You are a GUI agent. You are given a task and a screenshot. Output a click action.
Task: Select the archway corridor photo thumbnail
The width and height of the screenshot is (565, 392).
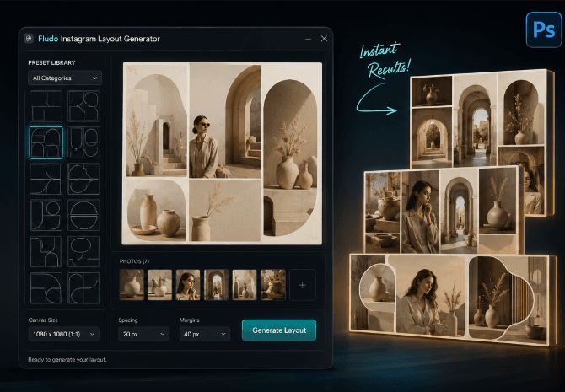pyautogui.click(x=216, y=285)
